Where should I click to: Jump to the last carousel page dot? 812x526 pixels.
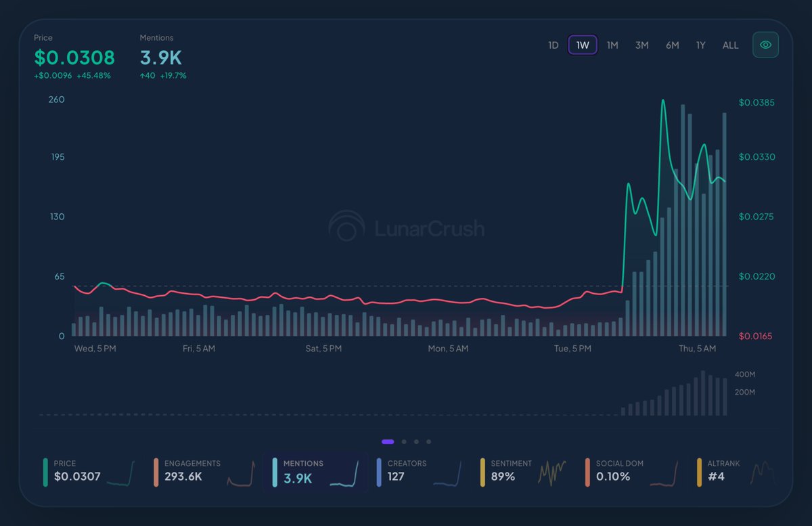coord(428,441)
